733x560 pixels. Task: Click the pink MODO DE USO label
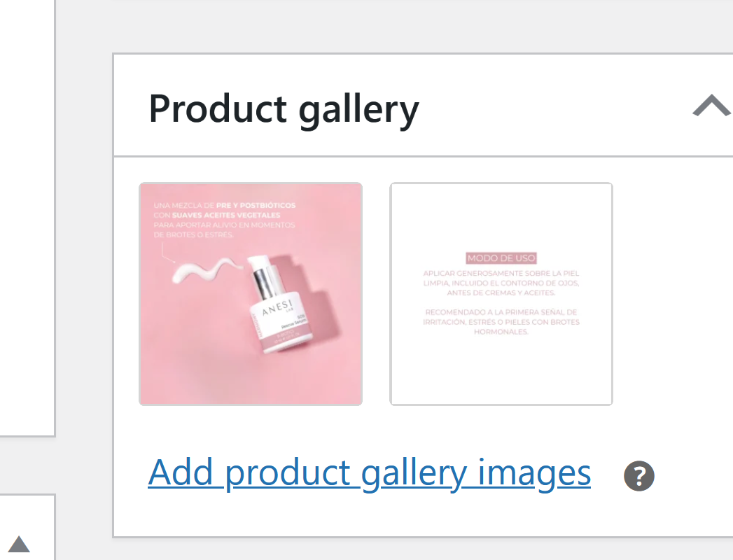(501, 258)
